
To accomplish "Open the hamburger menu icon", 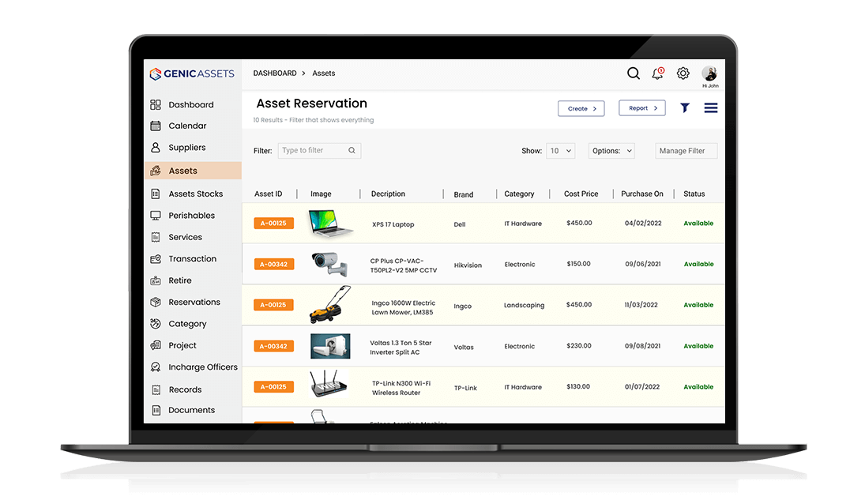I will [711, 108].
